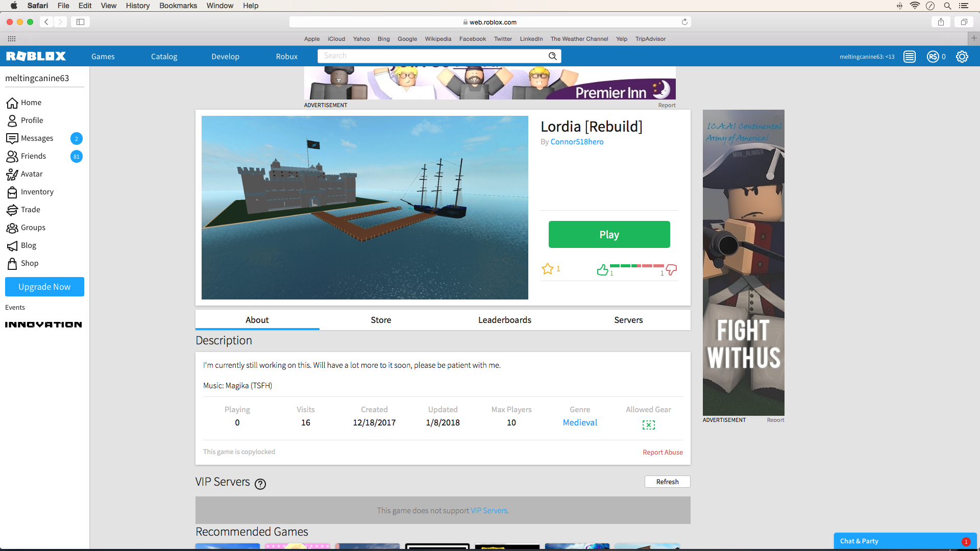The image size is (980, 551).
Task: Open Avatar from the sidebar
Action: tap(31, 174)
